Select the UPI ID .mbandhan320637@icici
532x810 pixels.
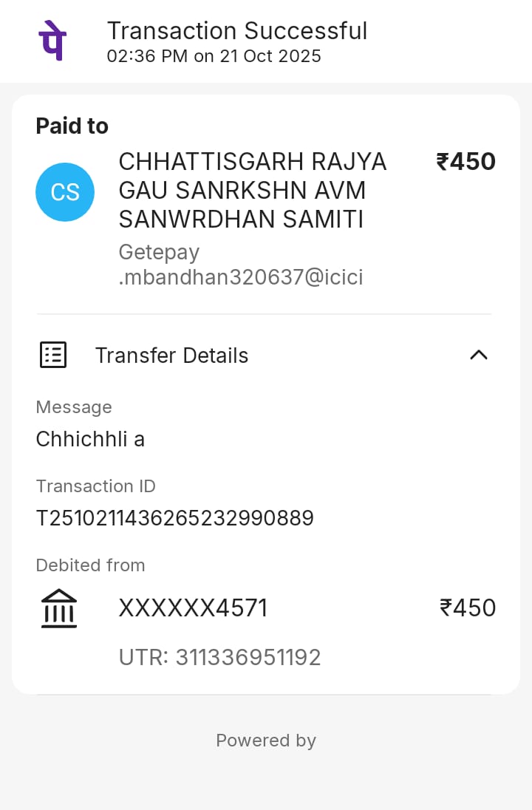(241, 278)
